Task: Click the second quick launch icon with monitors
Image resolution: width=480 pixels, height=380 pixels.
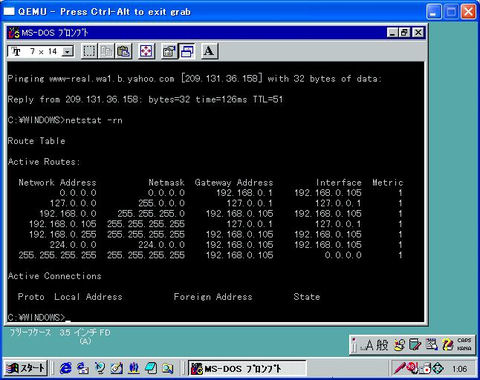Action: (82, 368)
